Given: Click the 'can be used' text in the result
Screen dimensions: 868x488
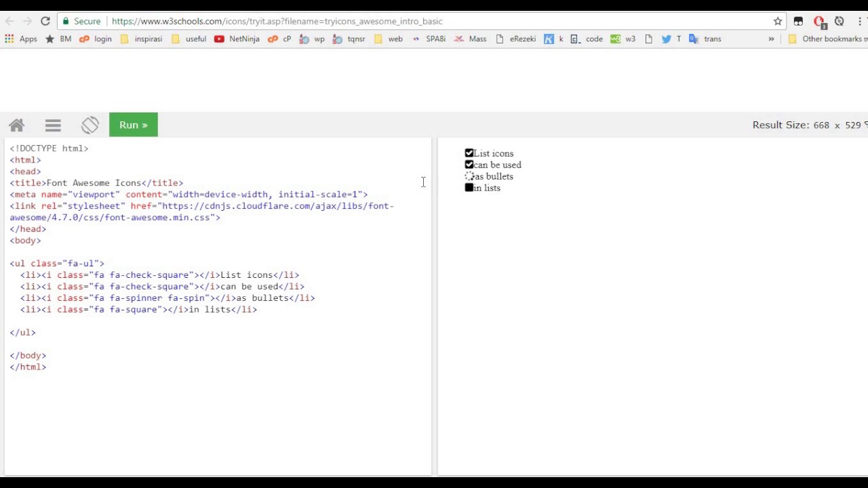Looking at the screenshot, I should 498,165.
